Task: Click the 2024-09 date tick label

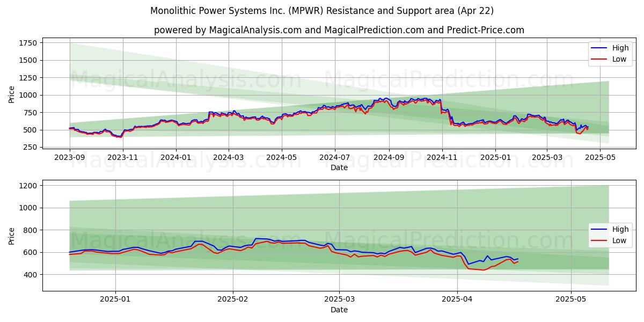Action: (389, 158)
